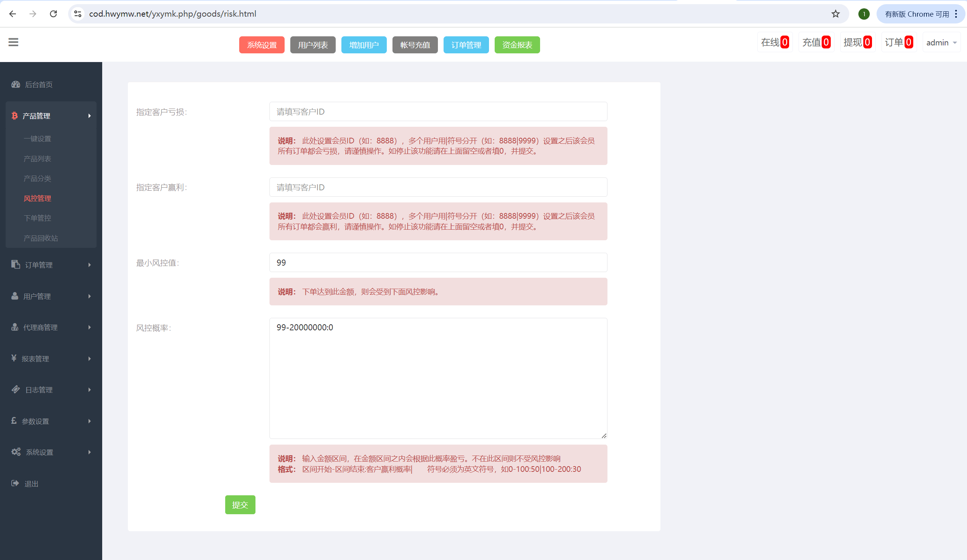Click the red 系统设置 top button
Screen dimensions: 967x560
tap(262, 45)
